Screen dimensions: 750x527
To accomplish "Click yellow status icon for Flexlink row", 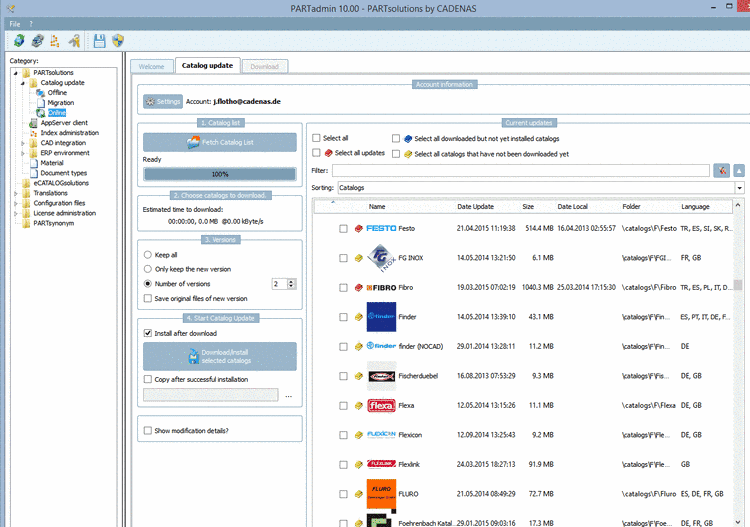I will [x=358, y=465].
